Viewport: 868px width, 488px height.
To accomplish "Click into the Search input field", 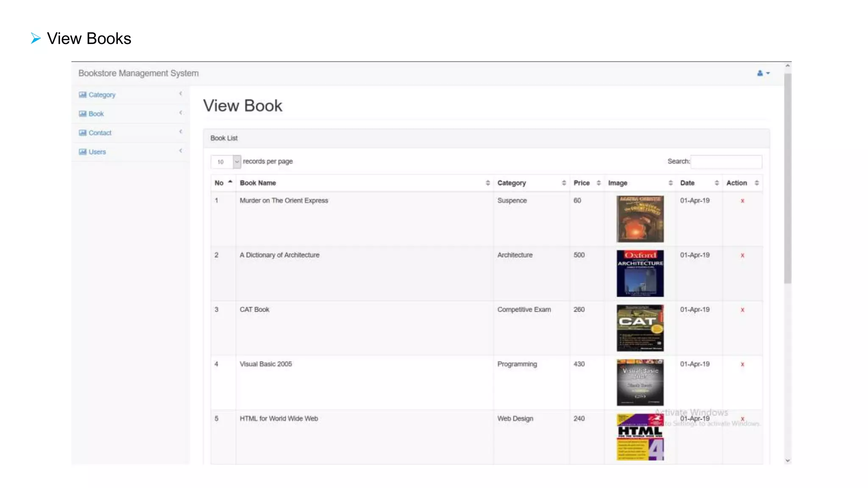I will pos(726,162).
